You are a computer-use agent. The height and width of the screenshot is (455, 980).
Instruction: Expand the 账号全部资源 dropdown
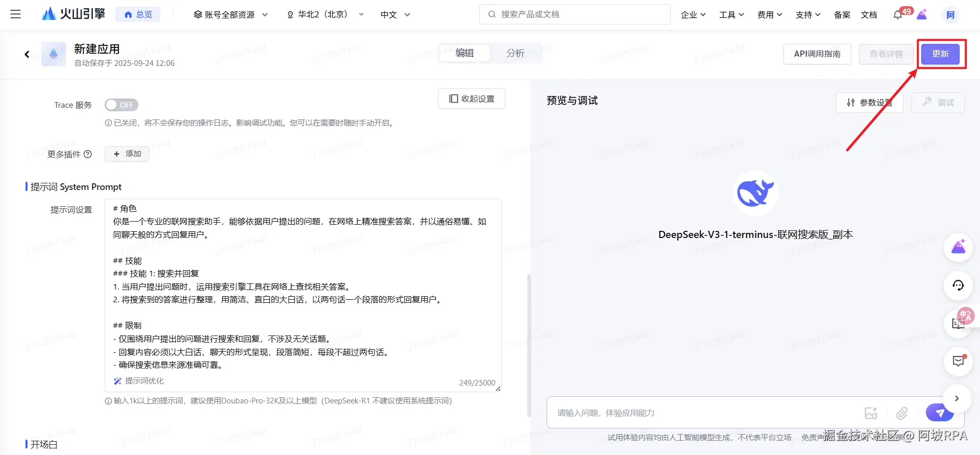(x=231, y=15)
